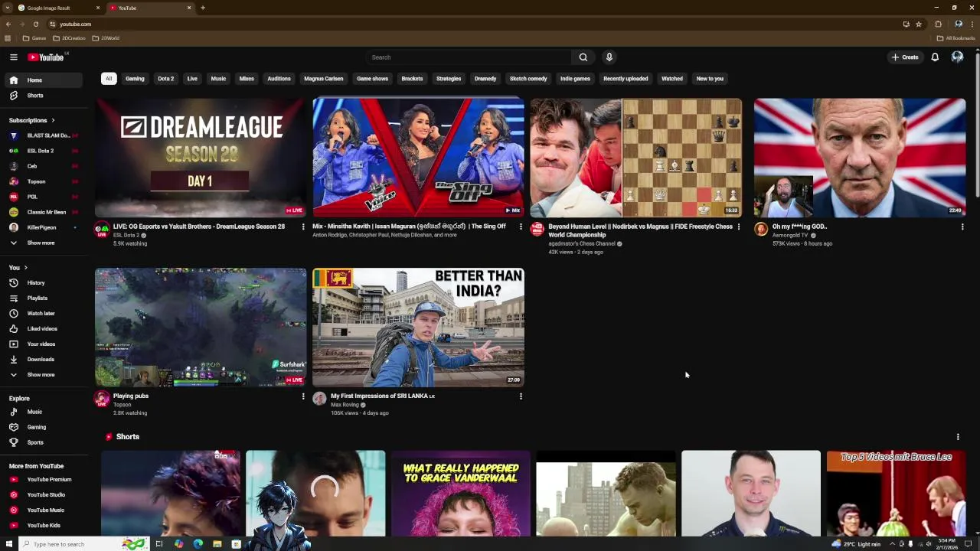980x551 pixels.
Task: Open Watch later in the sidebar
Action: [44, 314]
